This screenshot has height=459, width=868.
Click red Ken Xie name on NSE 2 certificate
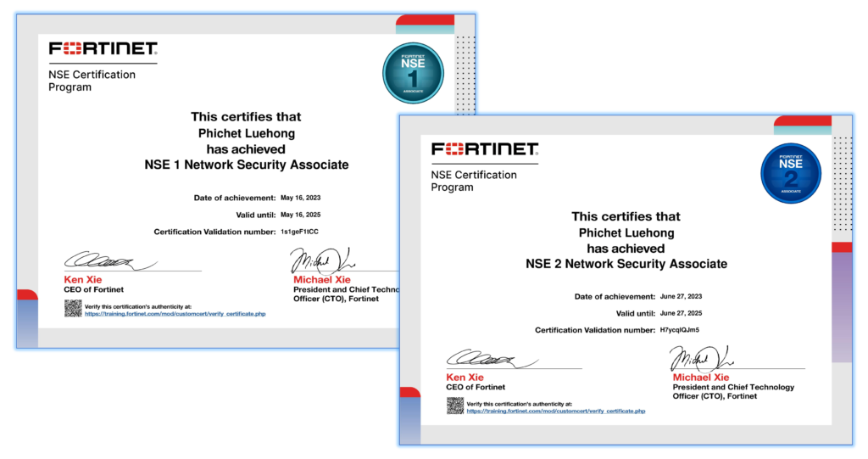click(465, 378)
